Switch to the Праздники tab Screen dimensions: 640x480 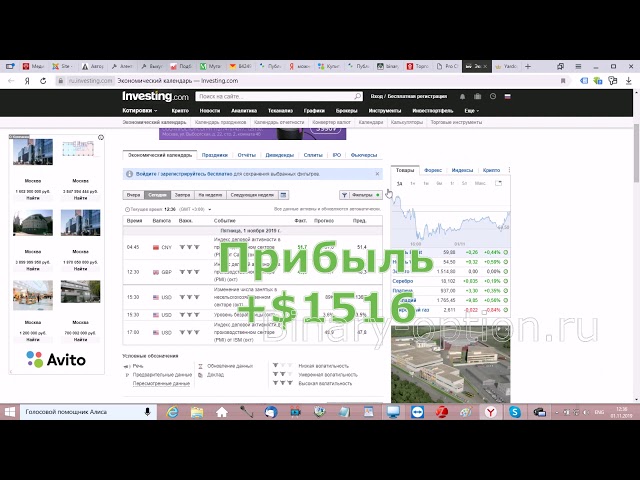[214, 155]
